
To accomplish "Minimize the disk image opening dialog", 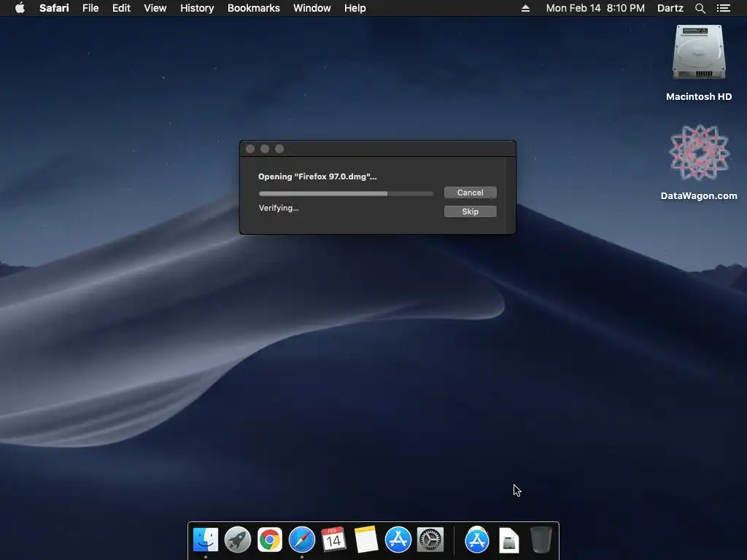I will [x=265, y=149].
